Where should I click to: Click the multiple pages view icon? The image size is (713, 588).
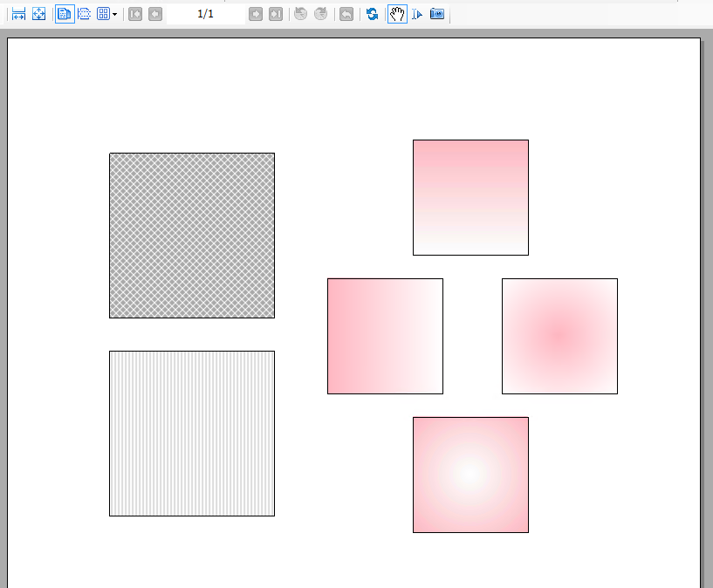tap(104, 14)
